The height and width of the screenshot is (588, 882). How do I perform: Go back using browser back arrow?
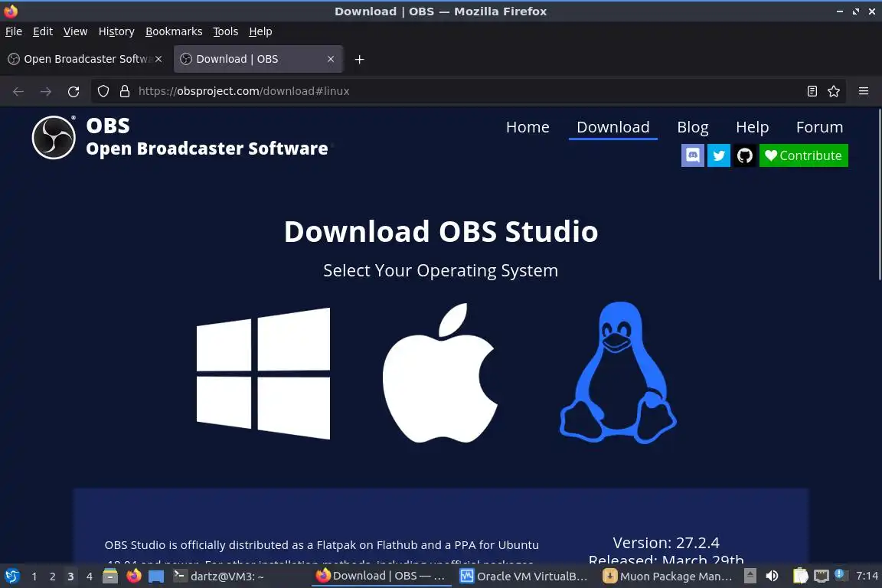(x=18, y=91)
